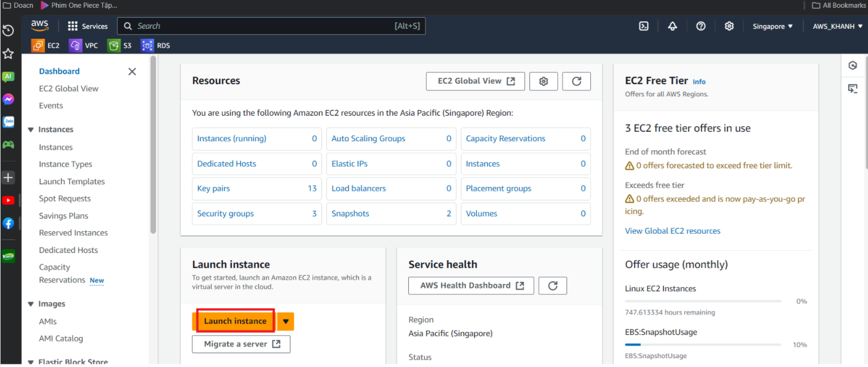
Task: Close the EC2 navigation sidebar
Action: pyautogui.click(x=132, y=71)
